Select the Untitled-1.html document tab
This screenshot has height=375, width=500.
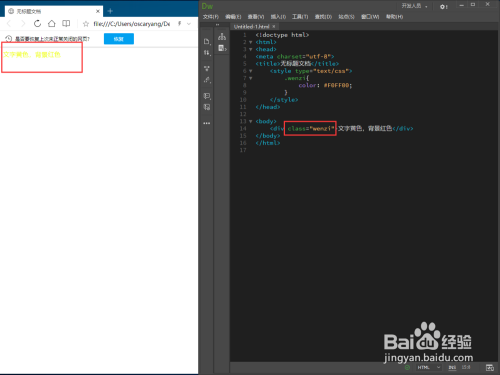coord(252,27)
